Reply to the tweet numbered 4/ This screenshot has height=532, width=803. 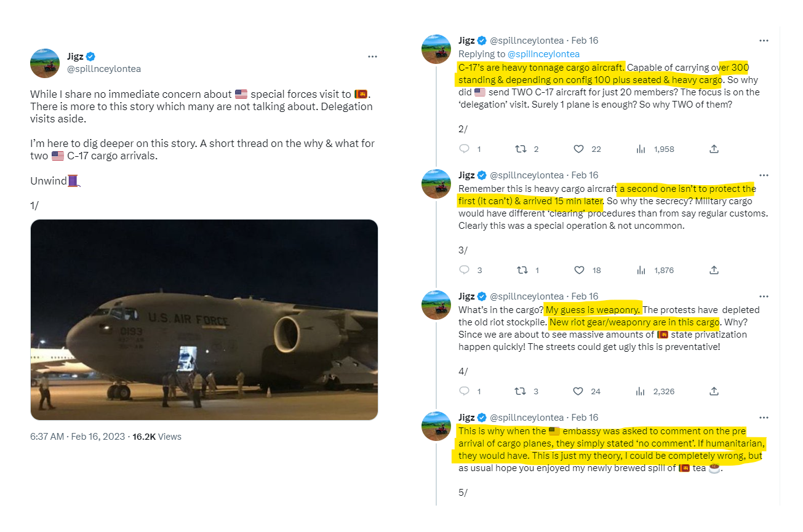[x=465, y=391]
